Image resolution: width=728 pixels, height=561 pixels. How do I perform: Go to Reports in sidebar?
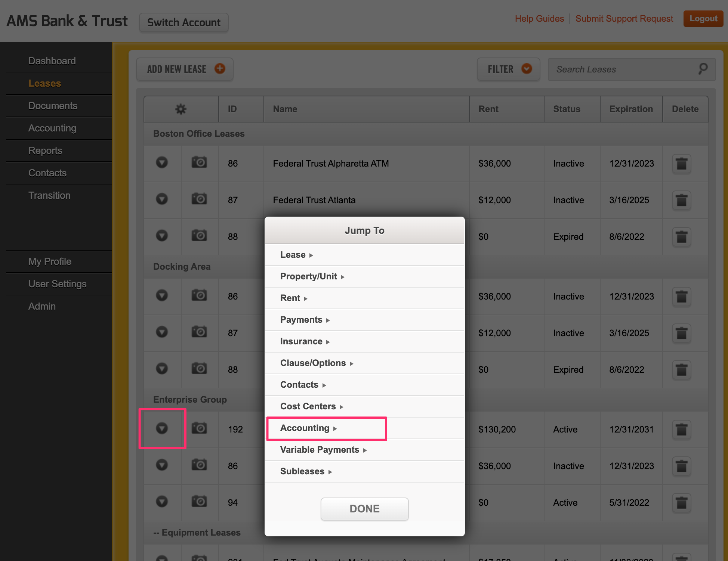pyautogui.click(x=45, y=151)
